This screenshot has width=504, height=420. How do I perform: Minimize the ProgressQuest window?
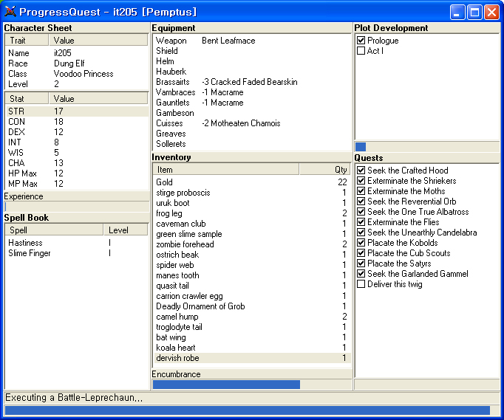point(457,13)
